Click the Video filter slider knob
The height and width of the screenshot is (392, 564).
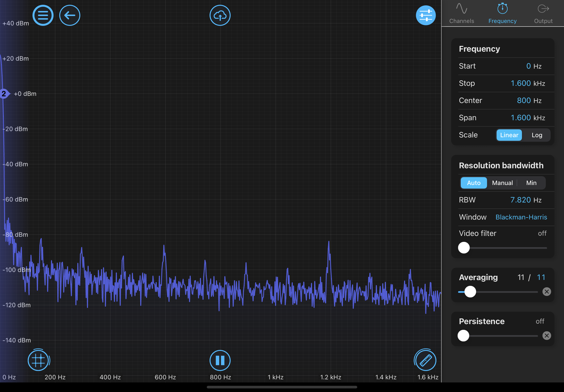pos(464,248)
